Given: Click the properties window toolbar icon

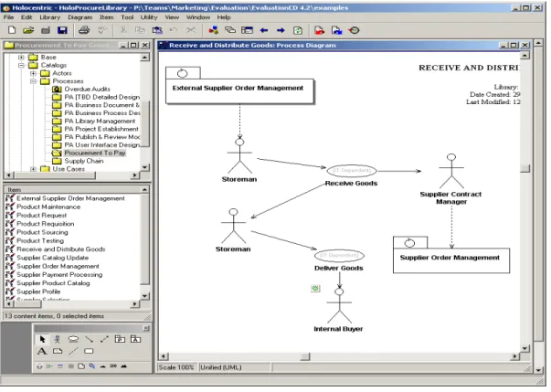Looking at the screenshot, I should coord(247,30).
